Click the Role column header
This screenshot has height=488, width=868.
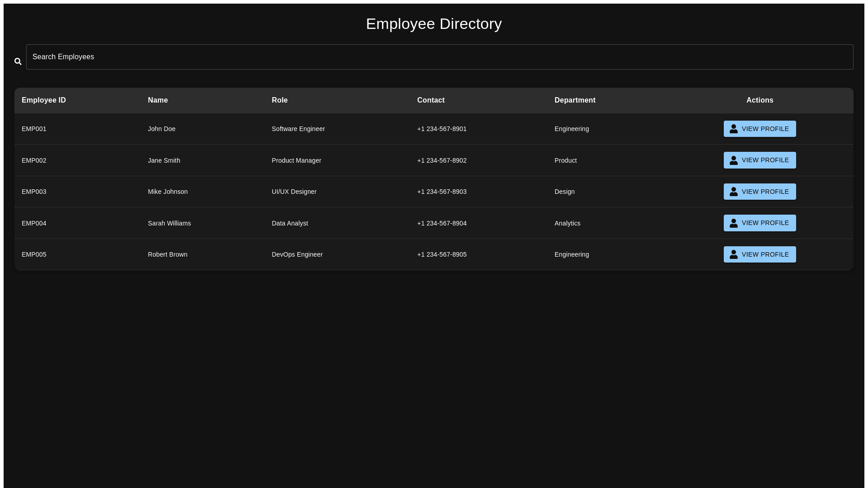click(279, 100)
